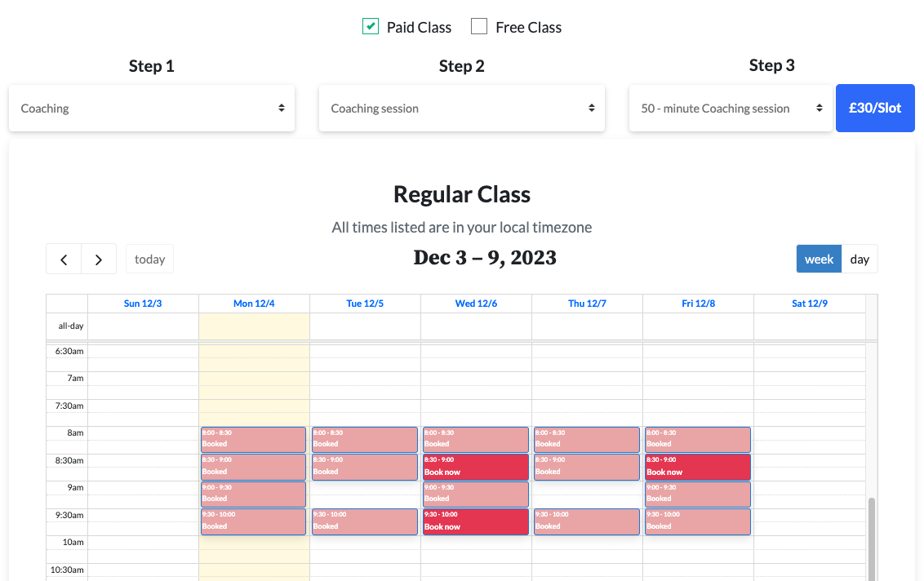Open the Coaching service dropdown

point(152,107)
